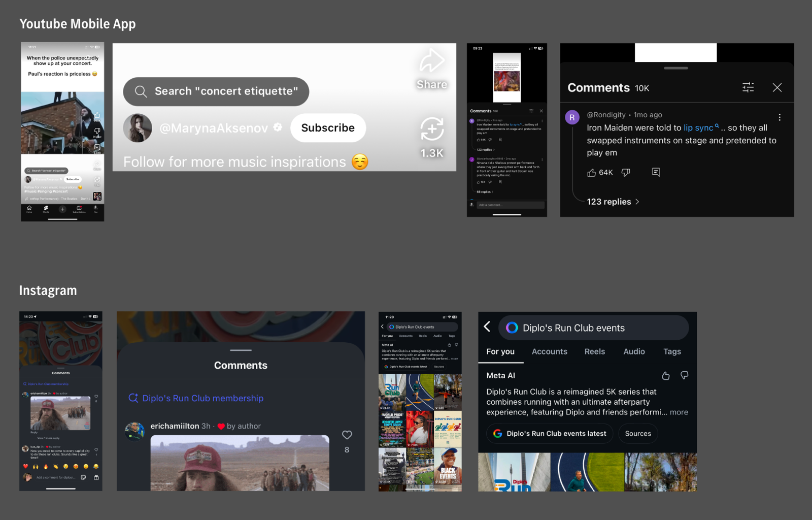Expand 'View 1 more reply' in Instagram phone
Viewport: 812px width, 520px height.
pos(48,438)
